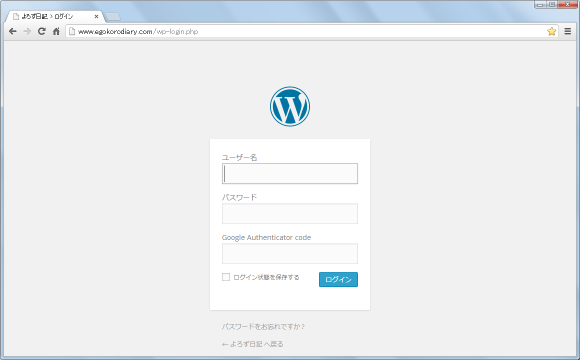Open the browser home page icon
Image resolution: width=580 pixels, height=360 pixels.
pyautogui.click(x=56, y=31)
